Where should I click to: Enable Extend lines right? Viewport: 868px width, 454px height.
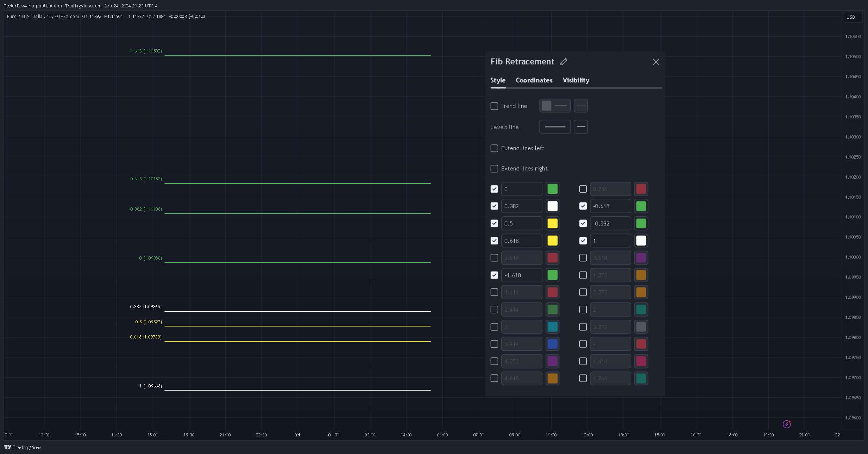(x=494, y=169)
